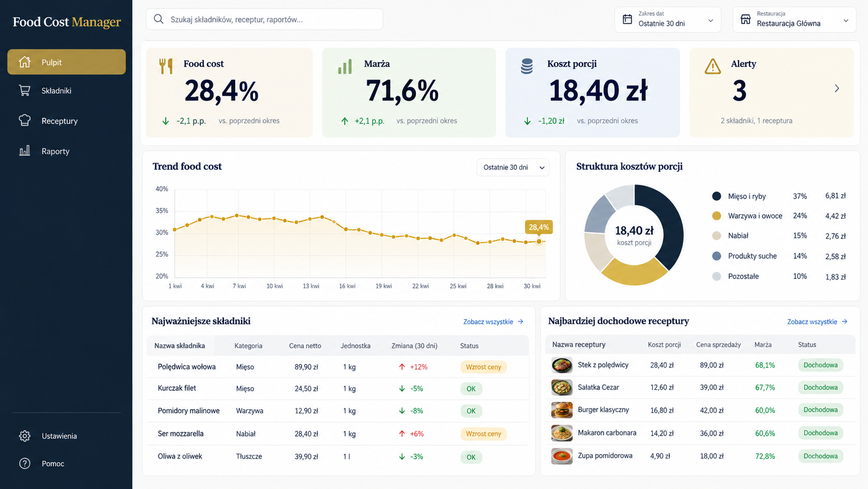868x489 pixels.
Task: Click the Stek z polędwicy thumbnail
Action: pos(562,365)
